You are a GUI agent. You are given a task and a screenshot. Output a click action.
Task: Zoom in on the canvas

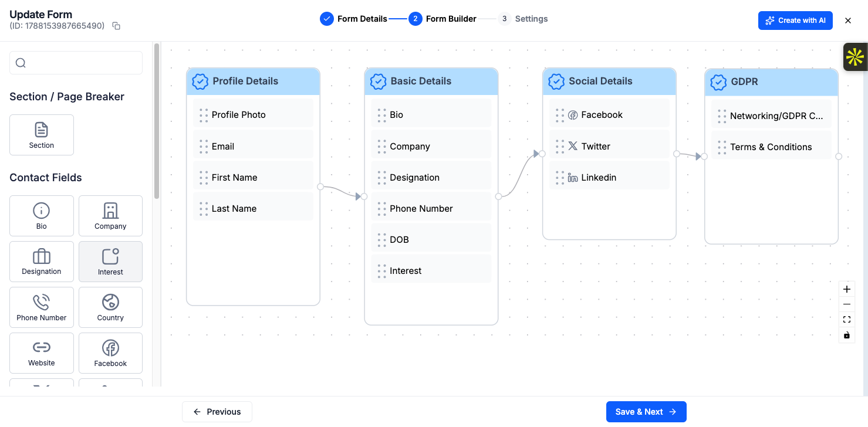tap(846, 289)
